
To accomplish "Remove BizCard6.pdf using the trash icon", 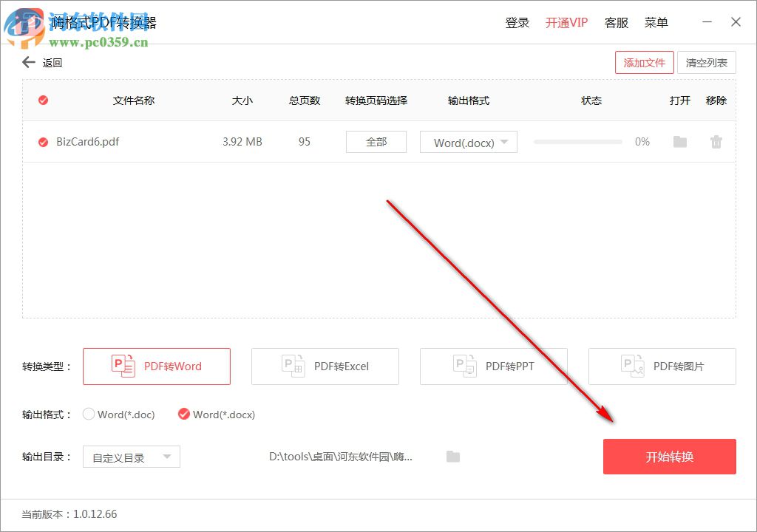I will 716,142.
